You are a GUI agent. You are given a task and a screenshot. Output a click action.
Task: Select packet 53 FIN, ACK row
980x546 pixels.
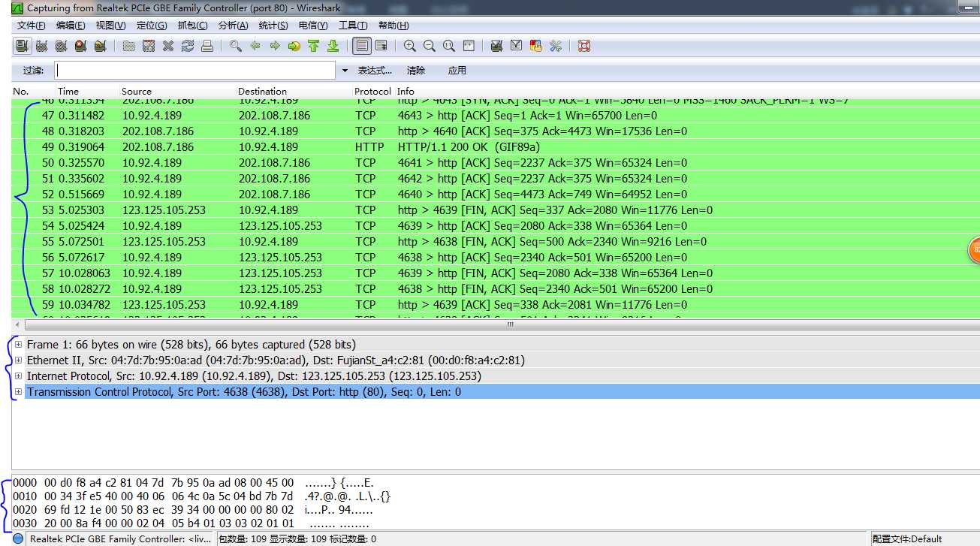(x=496, y=210)
